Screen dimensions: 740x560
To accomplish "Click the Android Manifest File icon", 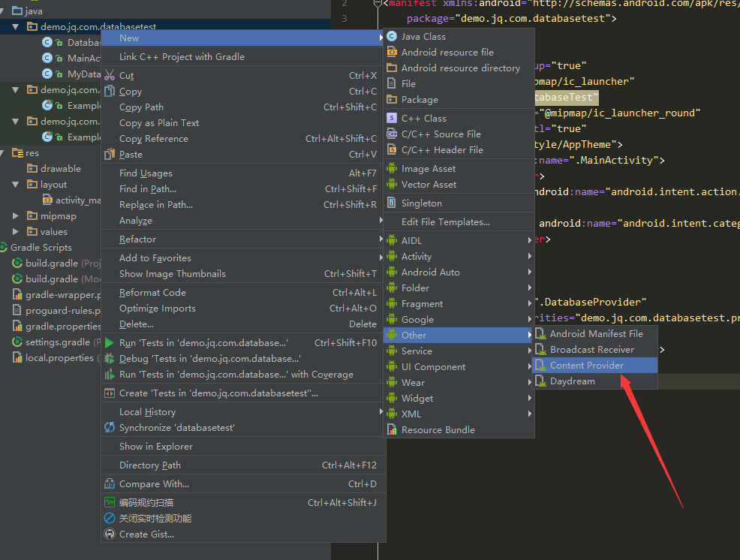I will point(540,334).
